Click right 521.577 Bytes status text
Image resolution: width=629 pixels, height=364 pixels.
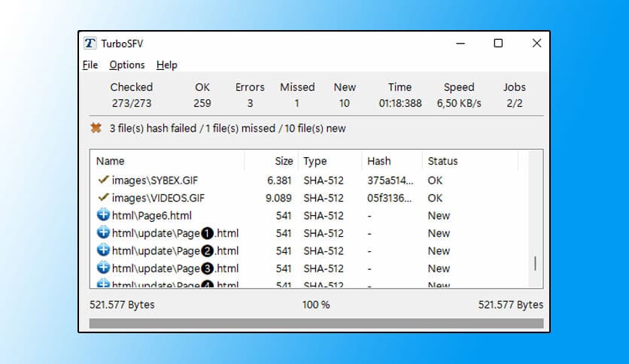511,305
